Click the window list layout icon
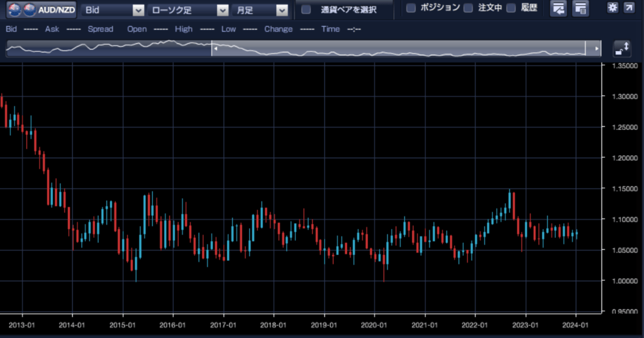Viewport: 644px width, 338px height. pyautogui.click(x=580, y=8)
